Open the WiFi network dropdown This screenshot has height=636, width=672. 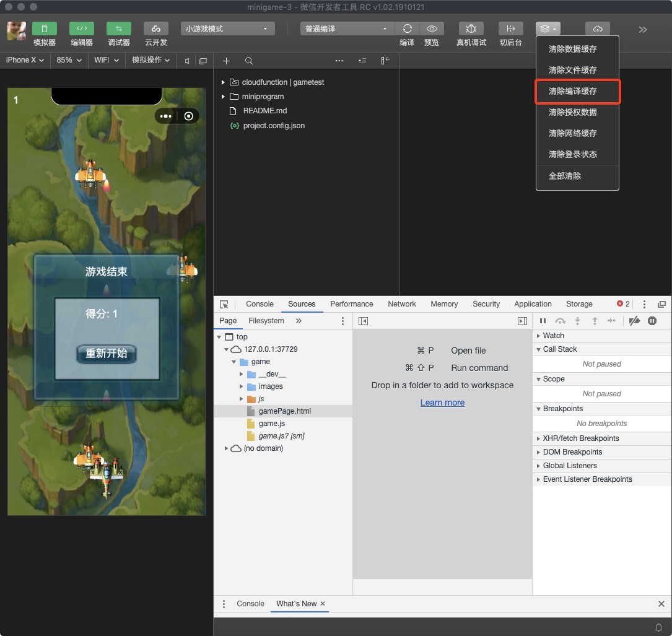tap(107, 61)
